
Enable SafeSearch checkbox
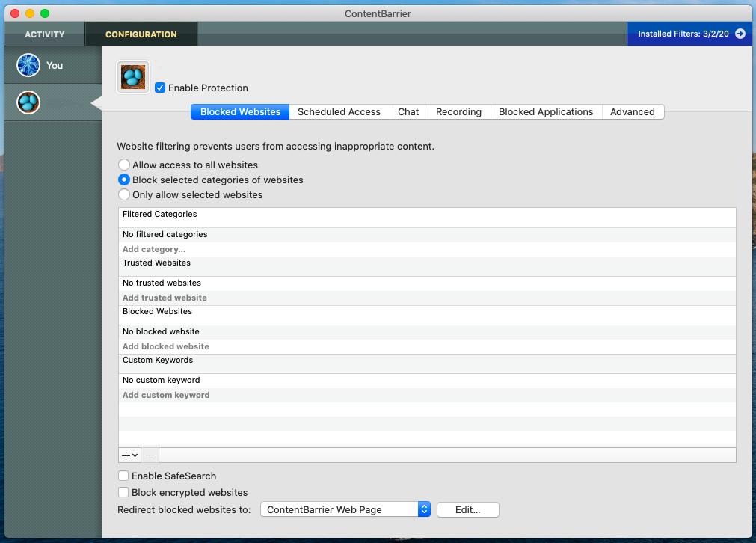pos(123,476)
